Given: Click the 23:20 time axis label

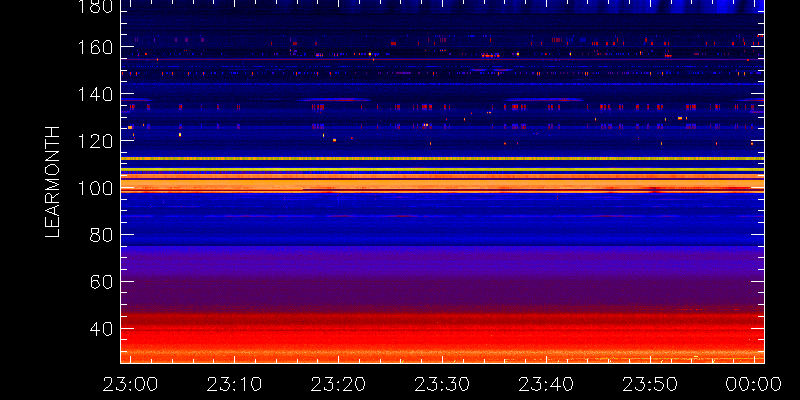Looking at the screenshot, I should click(x=338, y=384).
